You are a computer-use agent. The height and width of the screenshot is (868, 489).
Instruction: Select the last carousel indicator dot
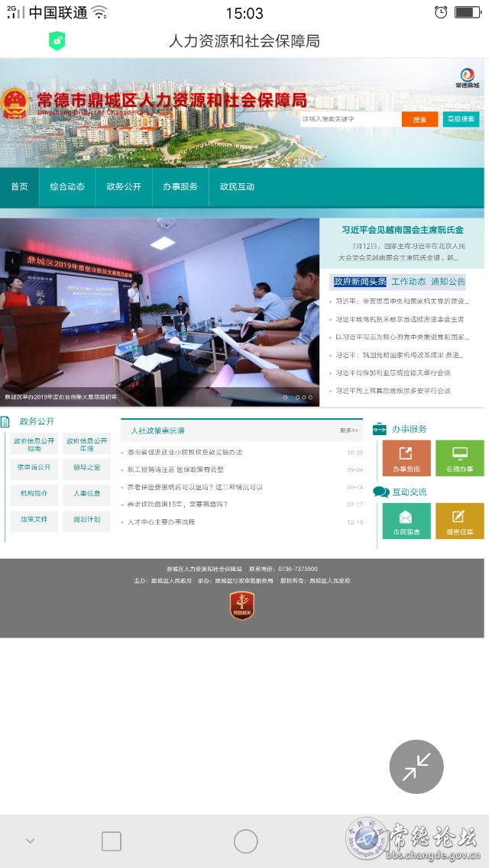click(311, 398)
